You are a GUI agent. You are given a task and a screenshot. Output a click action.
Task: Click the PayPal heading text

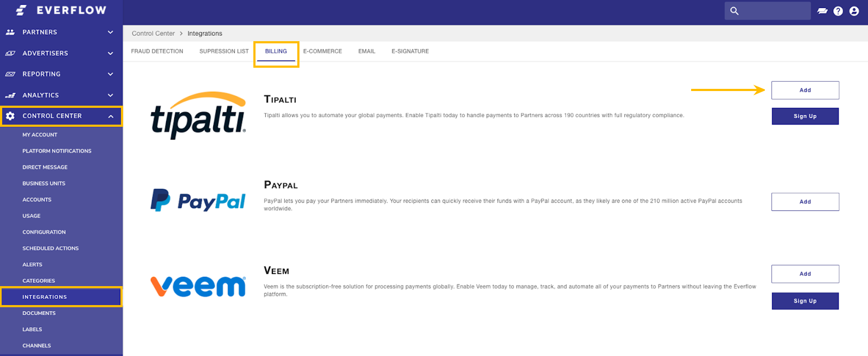[x=280, y=185]
